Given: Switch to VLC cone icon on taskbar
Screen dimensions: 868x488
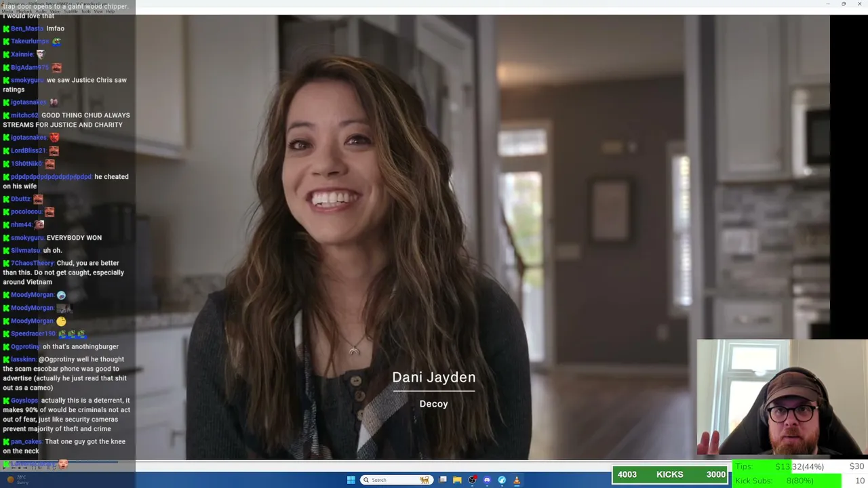Looking at the screenshot, I should click(x=517, y=480).
